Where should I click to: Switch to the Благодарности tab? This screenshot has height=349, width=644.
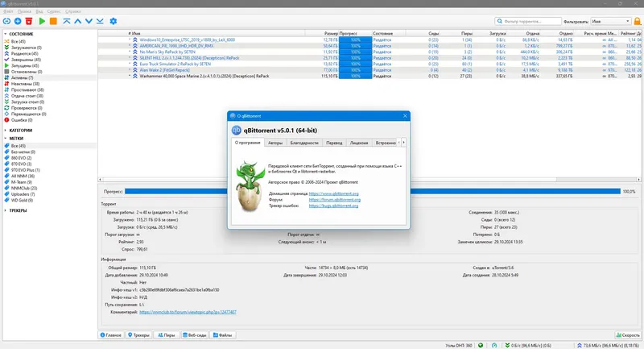pos(304,143)
